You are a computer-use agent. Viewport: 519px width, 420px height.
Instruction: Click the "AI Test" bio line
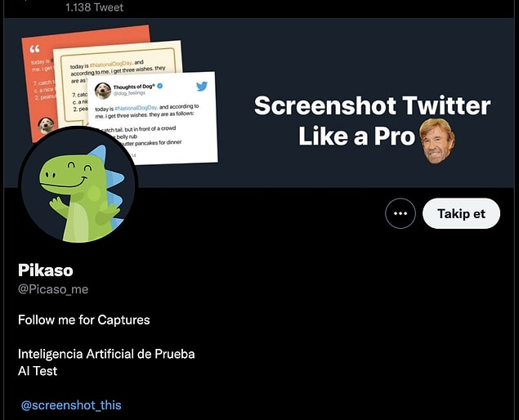click(x=38, y=371)
